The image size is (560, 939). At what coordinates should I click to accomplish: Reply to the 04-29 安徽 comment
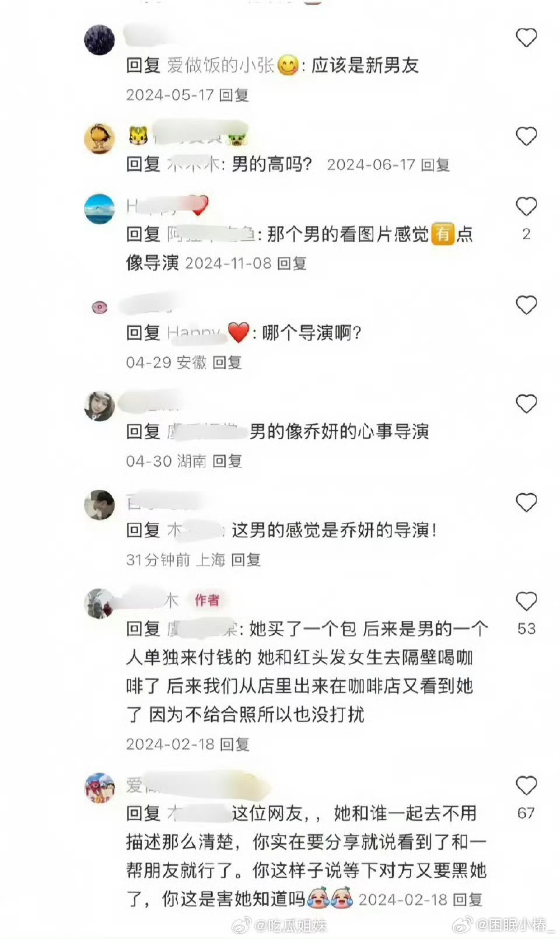(227, 363)
